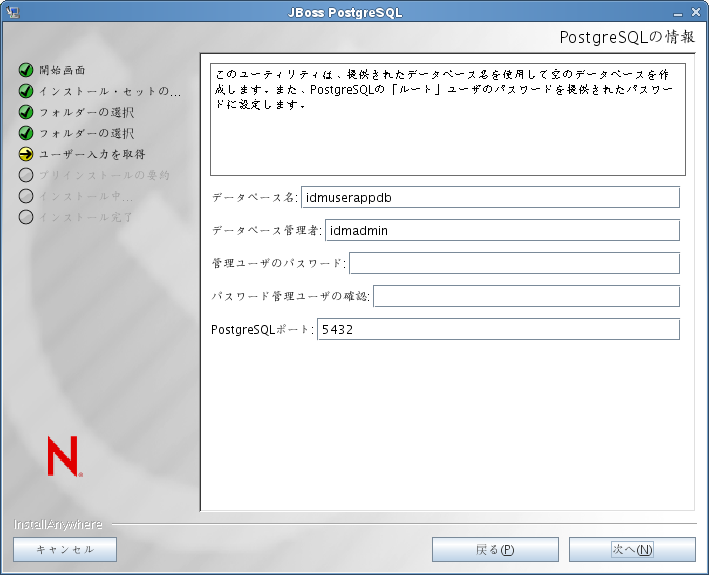Viewport: 709px width, 575px height.
Task: Focus the データベース管理者 field with idmadmin
Action: point(502,231)
